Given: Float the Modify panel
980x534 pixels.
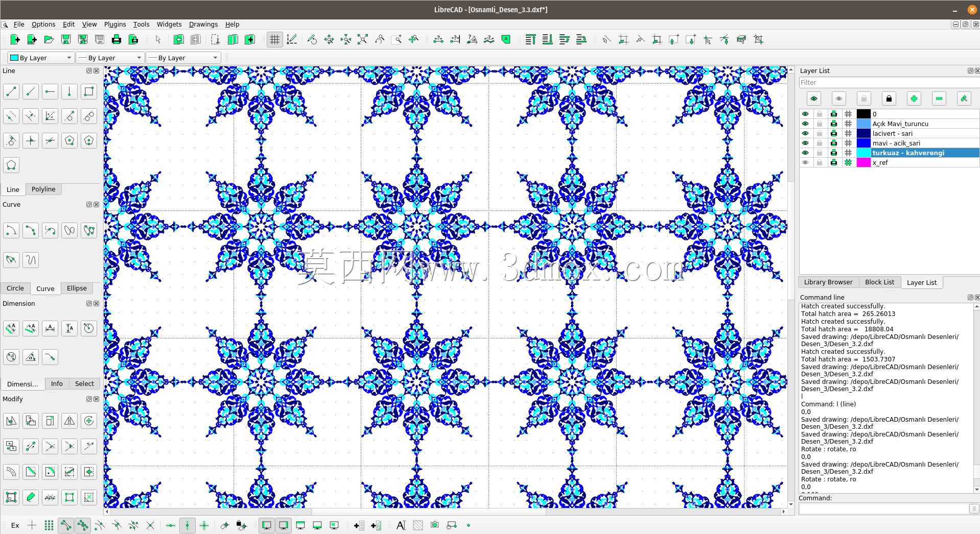Looking at the screenshot, I should point(89,399).
